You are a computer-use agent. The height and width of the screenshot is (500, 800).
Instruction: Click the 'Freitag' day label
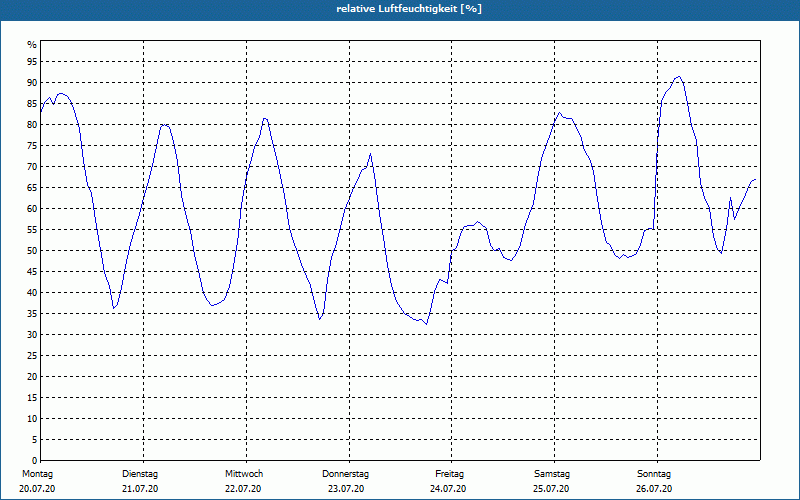[449, 474]
